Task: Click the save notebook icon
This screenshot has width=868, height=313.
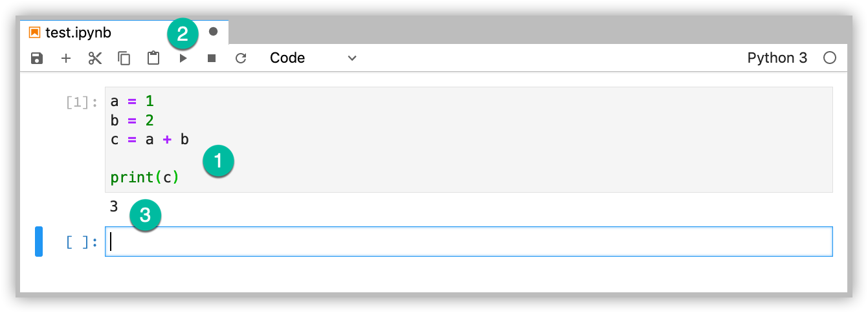Action: point(37,58)
